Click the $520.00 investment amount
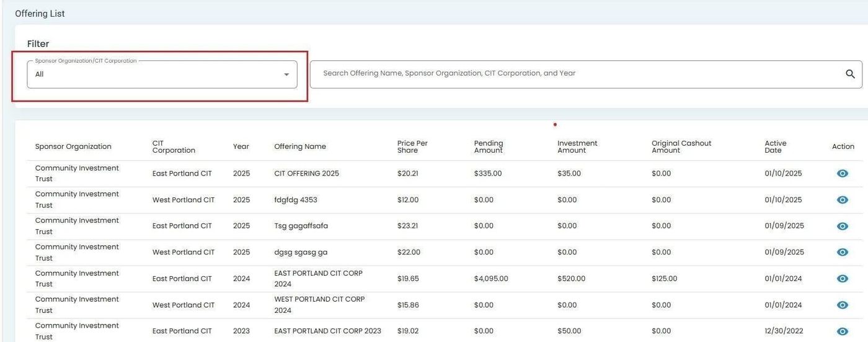Viewport: 868px width, 342px height. [571, 279]
